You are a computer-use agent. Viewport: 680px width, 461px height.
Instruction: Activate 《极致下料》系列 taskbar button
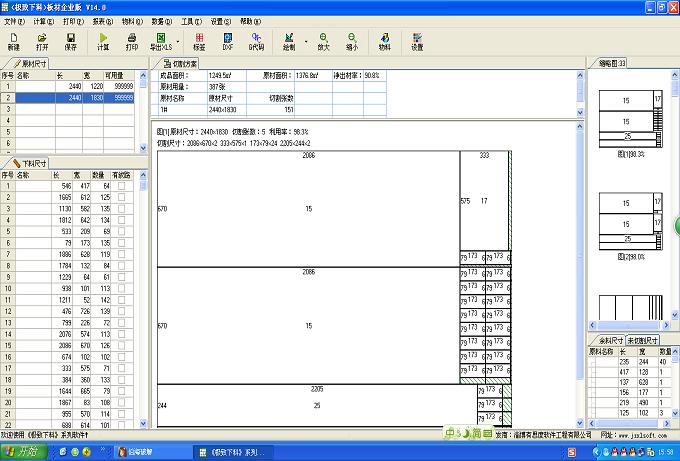[x=233, y=452]
